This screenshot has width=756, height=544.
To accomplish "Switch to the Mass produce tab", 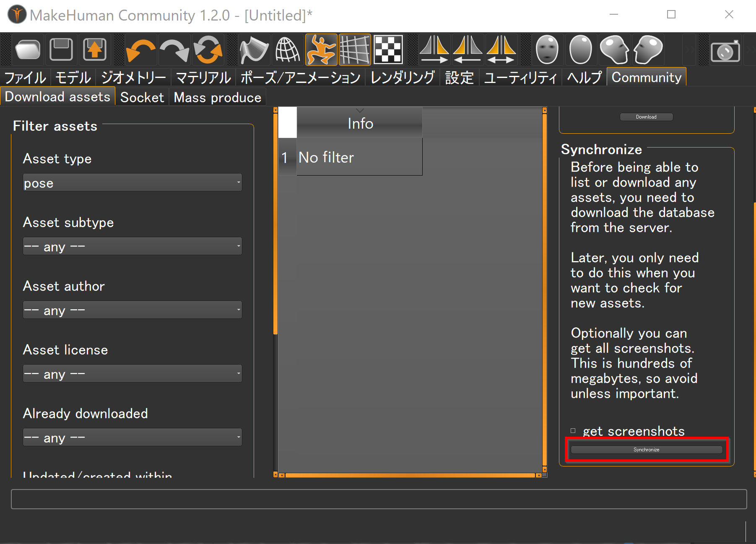I will pos(217,97).
